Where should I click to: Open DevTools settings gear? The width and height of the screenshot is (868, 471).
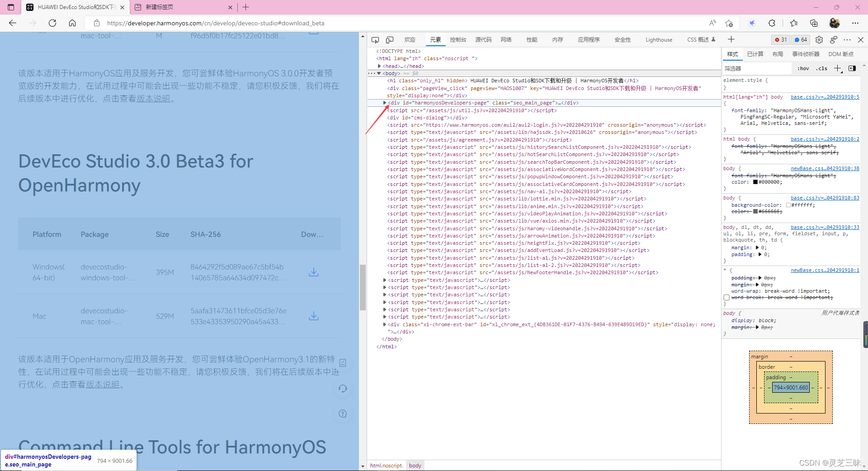[x=819, y=40]
